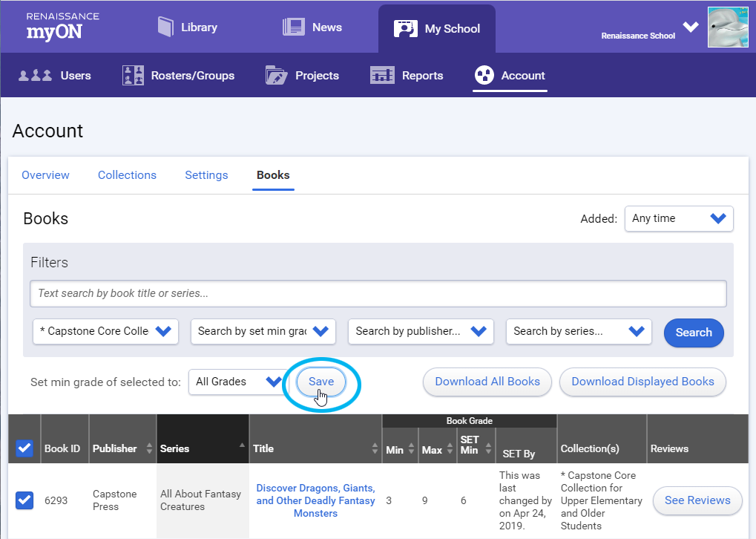756x539 pixels.
Task: Click the News newspaper icon
Action: click(293, 27)
